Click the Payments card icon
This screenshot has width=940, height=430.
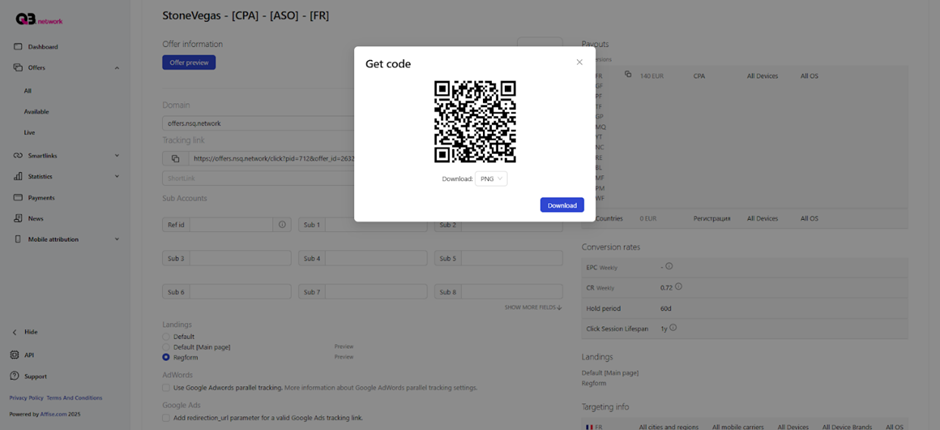coord(17,197)
